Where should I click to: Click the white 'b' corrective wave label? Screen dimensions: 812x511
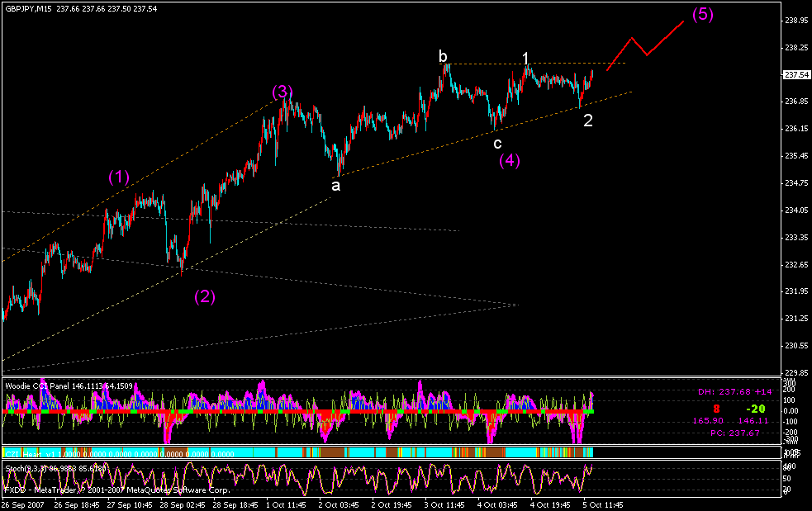pos(443,56)
